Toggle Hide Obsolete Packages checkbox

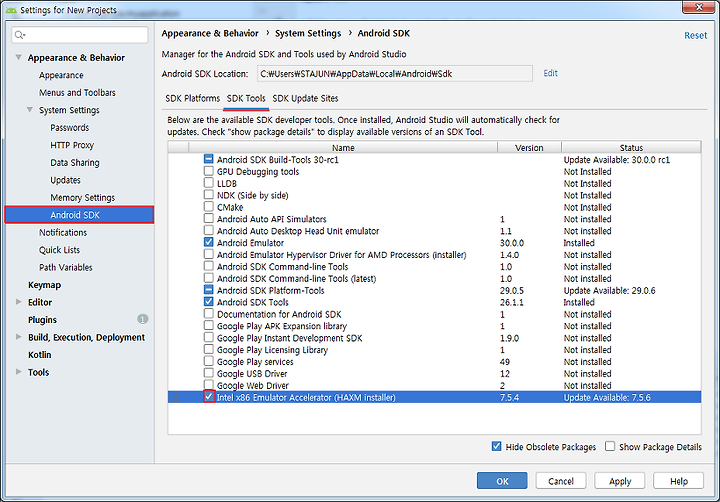pyautogui.click(x=496, y=446)
